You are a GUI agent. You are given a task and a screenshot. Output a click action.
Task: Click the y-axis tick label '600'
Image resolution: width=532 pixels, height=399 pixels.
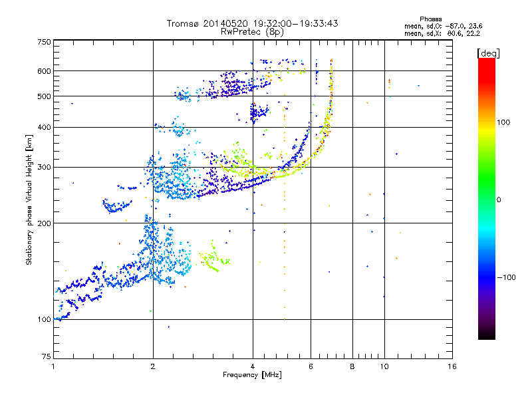[44, 71]
